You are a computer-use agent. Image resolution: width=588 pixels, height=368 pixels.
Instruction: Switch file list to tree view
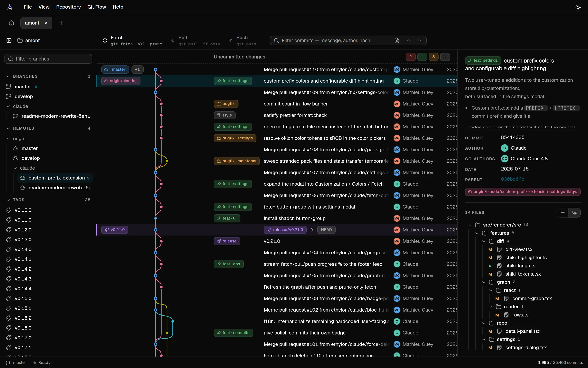[574, 213]
